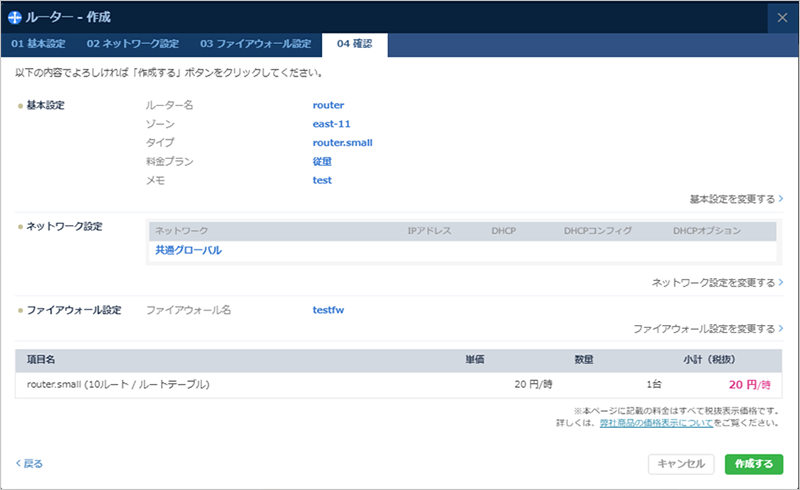Click the green 作成する button
Screen dimensions: 800x490
(x=754, y=464)
